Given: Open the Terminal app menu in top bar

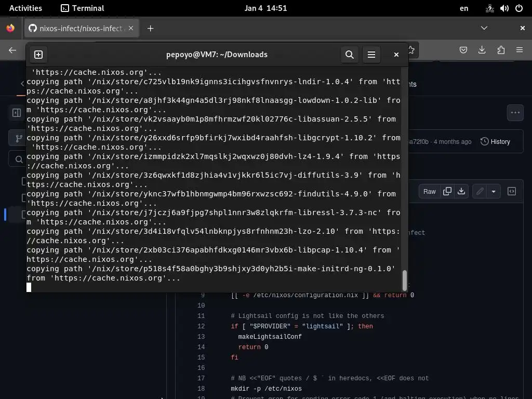Looking at the screenshot, I should pyautogui.click(x=83, y=8).
